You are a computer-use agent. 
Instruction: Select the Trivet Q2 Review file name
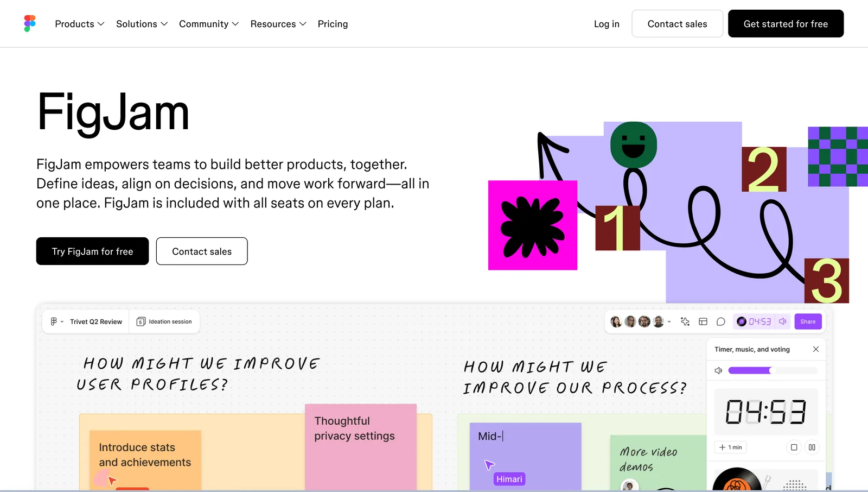[x=96, y=321]
